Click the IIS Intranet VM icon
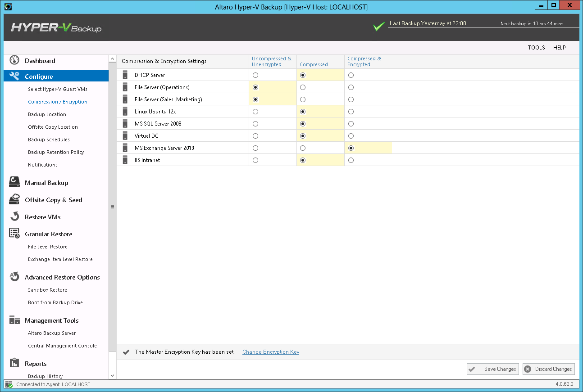 [x=125, y=160]
